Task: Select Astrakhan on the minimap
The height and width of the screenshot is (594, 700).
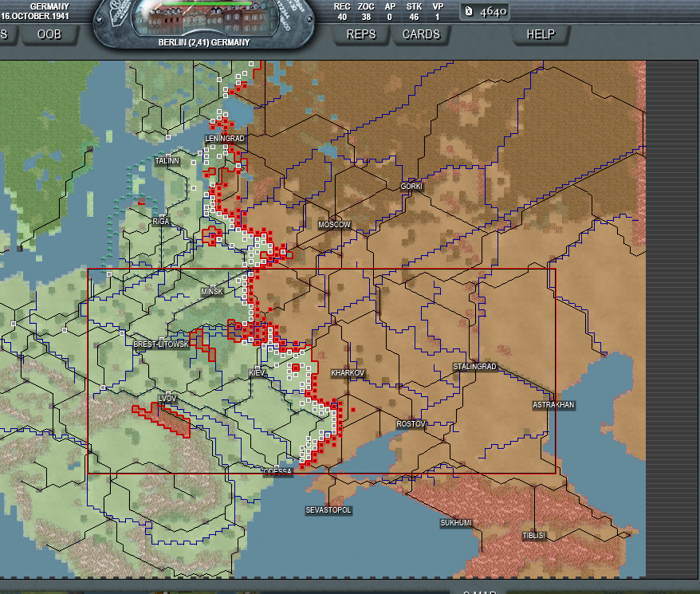Action: point(553,405)
